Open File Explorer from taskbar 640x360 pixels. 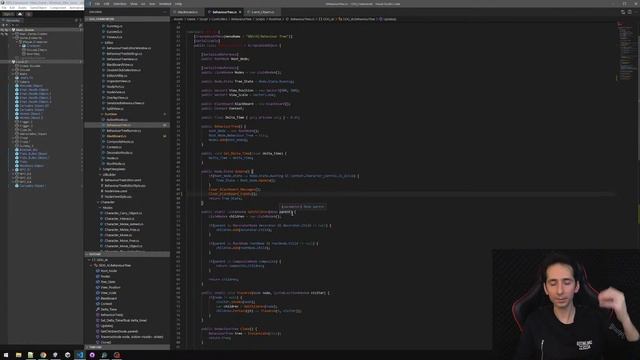pyautogui.click(x=18, y=355)
